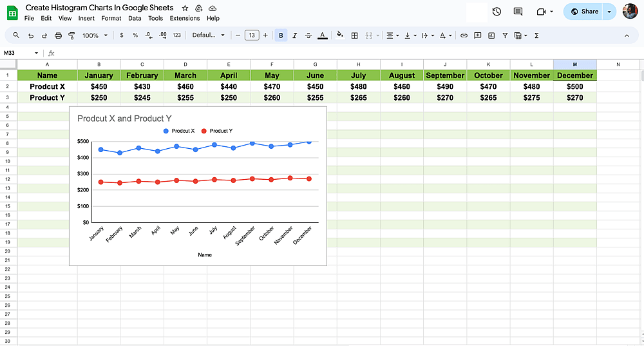Click the merge cells icon

[369, 35]
